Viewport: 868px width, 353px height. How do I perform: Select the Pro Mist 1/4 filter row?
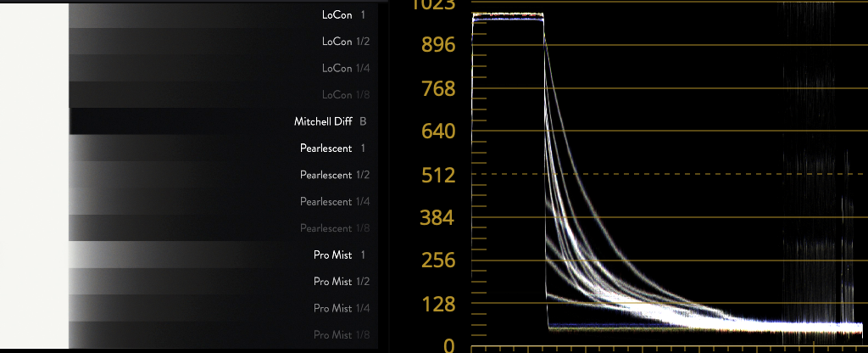coord(224,307)
